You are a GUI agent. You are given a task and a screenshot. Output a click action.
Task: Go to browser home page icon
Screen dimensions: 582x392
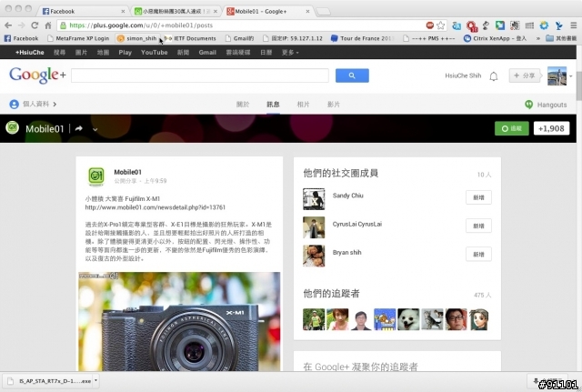point(48,25)
